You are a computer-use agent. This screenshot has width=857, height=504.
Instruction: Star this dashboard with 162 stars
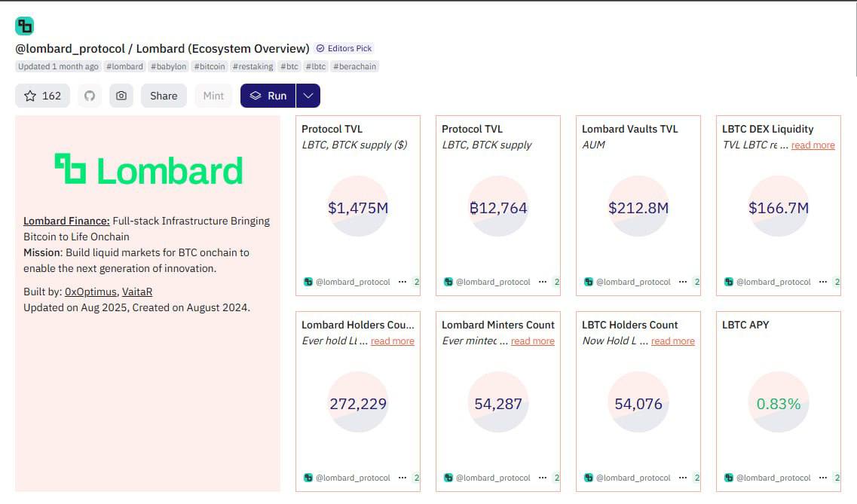(x=42, y=96)
